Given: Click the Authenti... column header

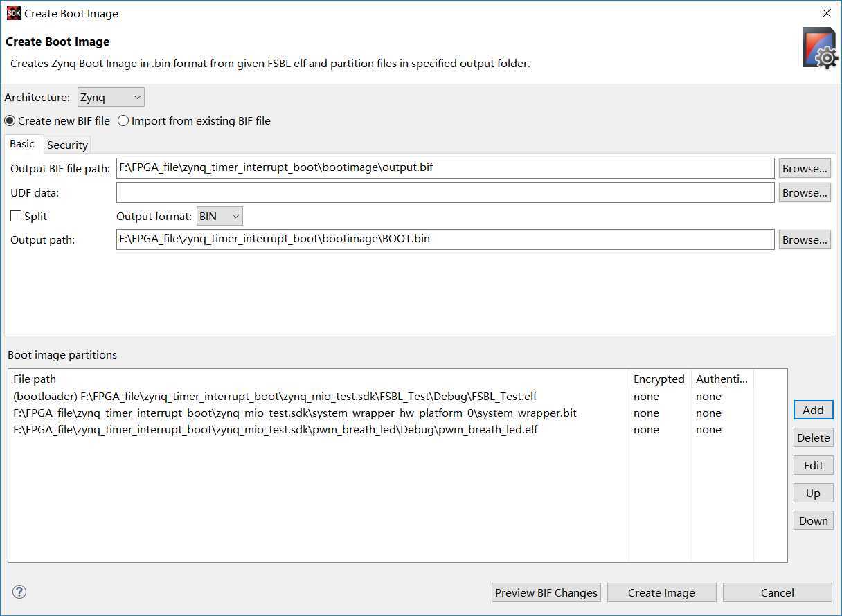Looking at the screenshot, I should [x=722, y=379].
